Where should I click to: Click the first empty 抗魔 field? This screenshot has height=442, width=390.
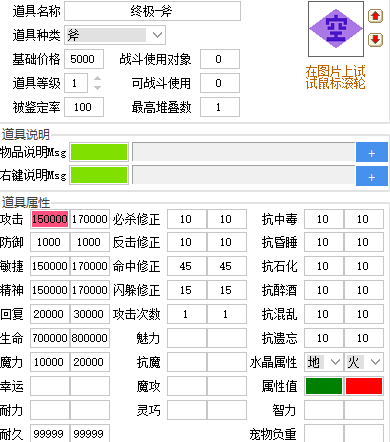coord(187,362)
